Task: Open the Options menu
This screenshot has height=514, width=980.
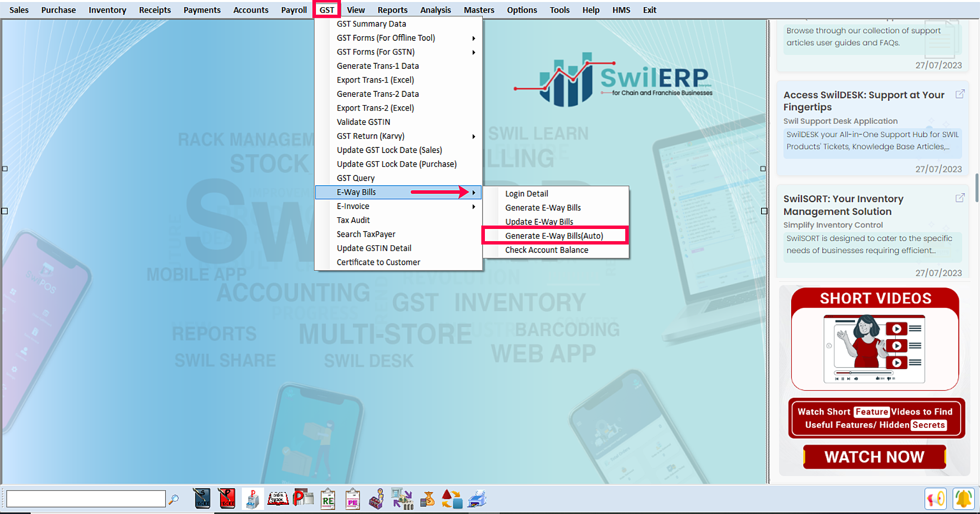Action: [522, 10]
